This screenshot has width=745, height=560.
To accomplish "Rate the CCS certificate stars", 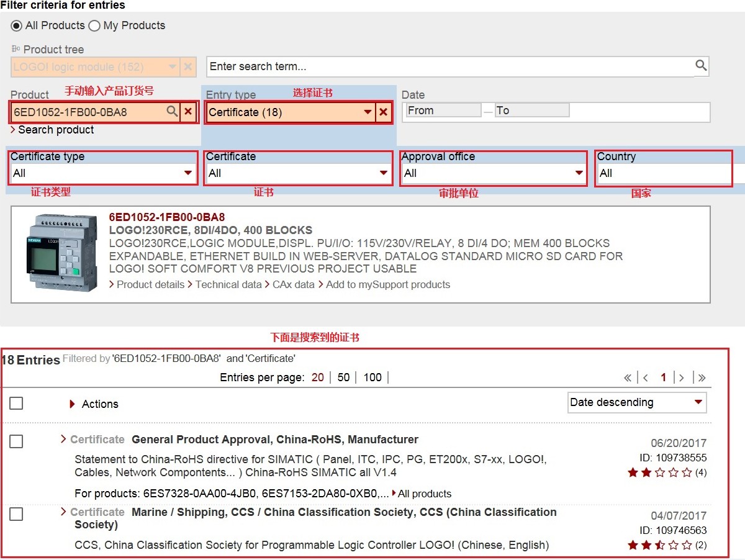I will [x=659, y=545].
